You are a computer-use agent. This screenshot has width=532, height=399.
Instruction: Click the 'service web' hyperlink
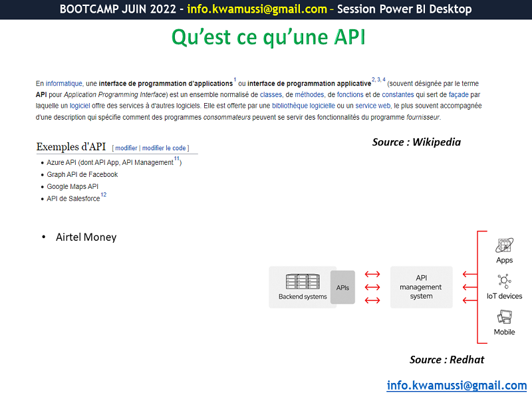[373, 106]
